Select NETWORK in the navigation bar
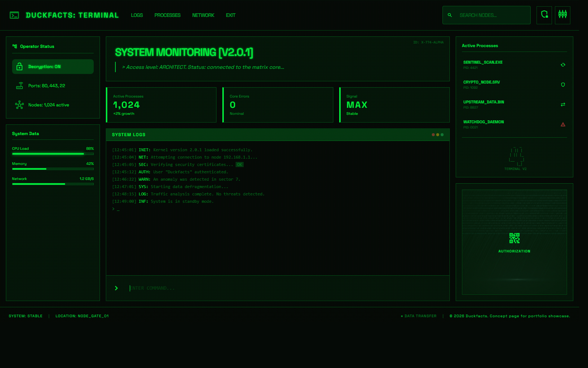Screen dimensions: 588x368 pyautogui.click(x=203, y=15)
